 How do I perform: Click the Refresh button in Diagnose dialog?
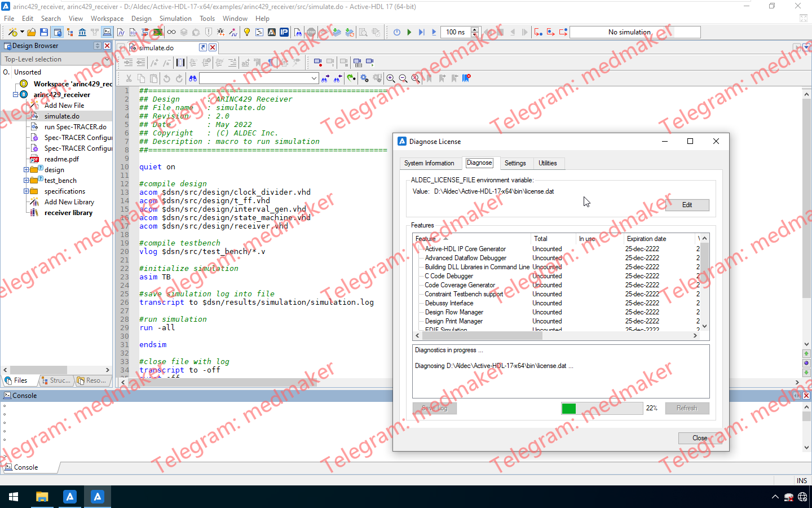[687, 408]
